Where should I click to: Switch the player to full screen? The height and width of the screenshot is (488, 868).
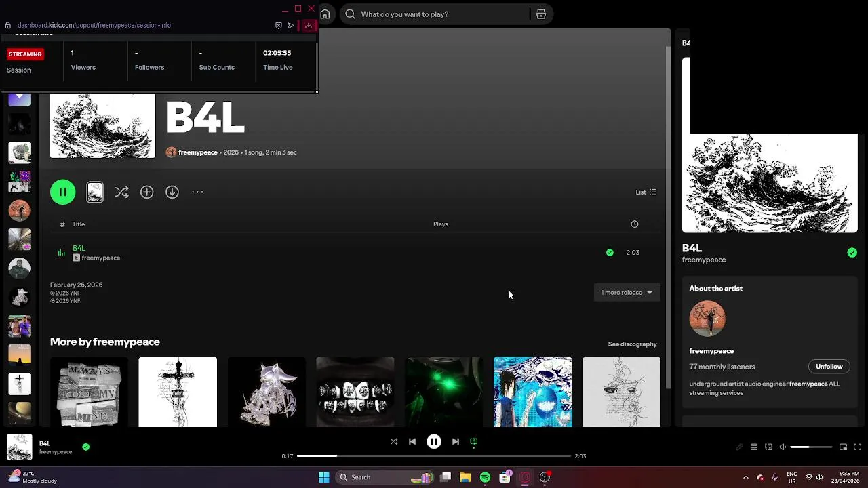tap(858, 447)
